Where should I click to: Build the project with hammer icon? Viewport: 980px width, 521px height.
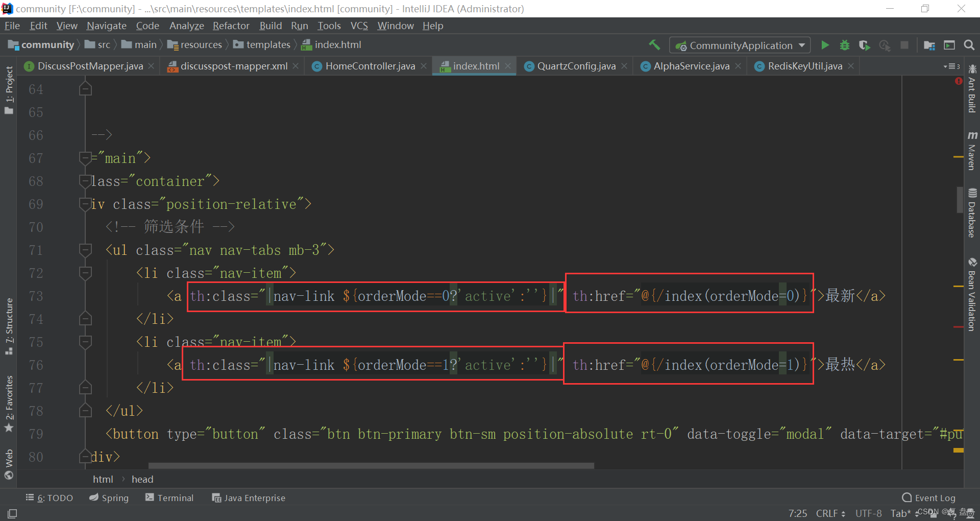[654, 45]
